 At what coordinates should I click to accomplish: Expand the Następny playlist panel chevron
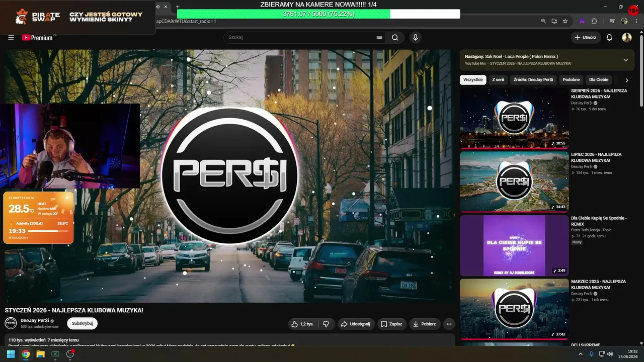coord(626,60)
